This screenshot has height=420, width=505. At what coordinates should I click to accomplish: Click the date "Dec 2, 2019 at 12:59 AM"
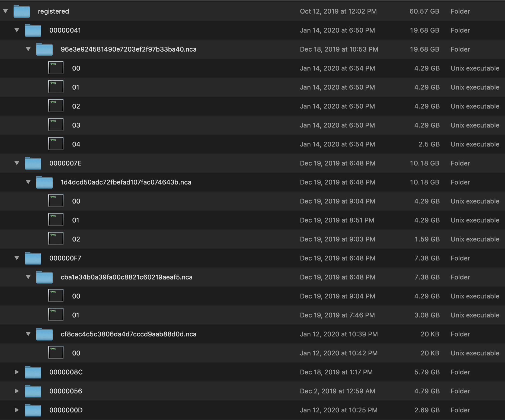pos(338,391)
